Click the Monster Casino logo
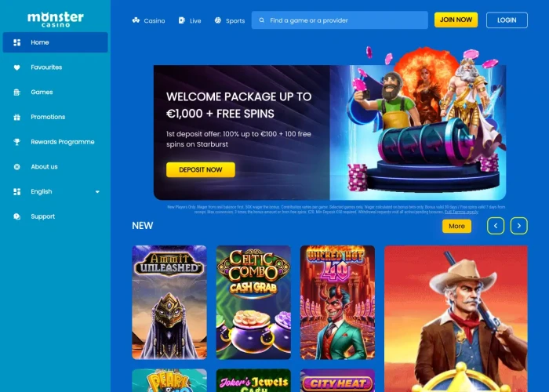549x392 pixels. pos(56,20)
